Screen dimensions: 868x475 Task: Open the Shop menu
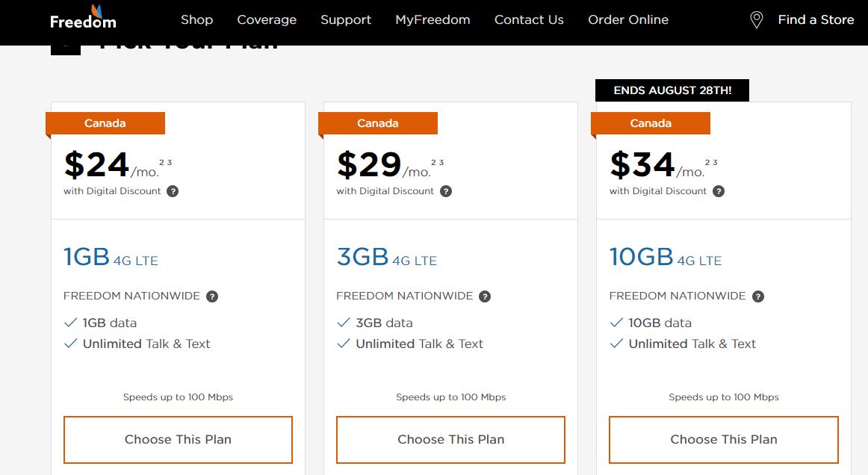pyautogui.click(x=196, y=19)
